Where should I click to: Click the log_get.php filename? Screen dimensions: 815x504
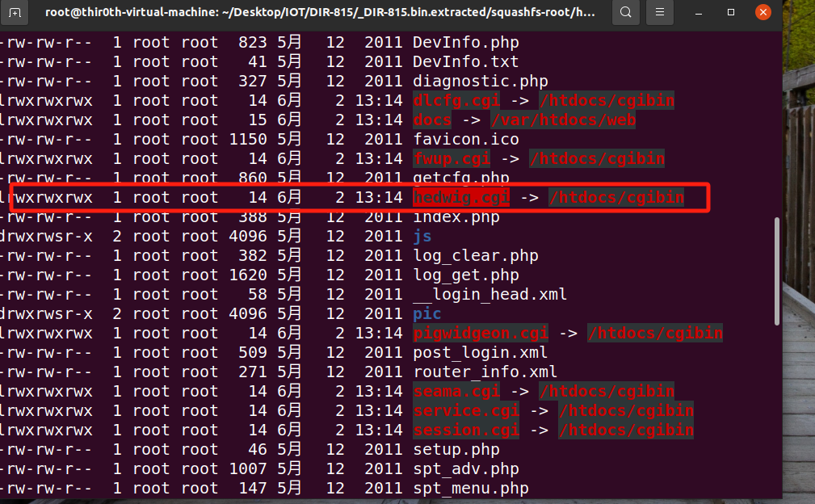pos(466,275)
